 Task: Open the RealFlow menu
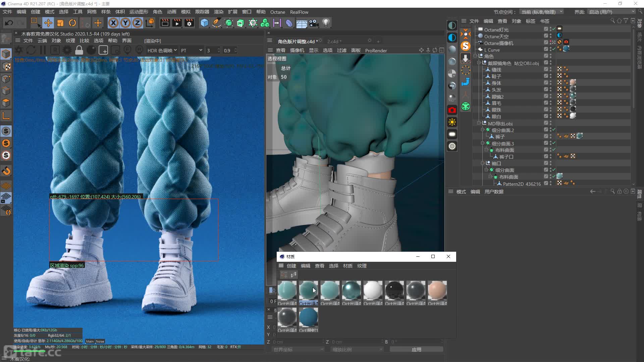pos(299,12)
